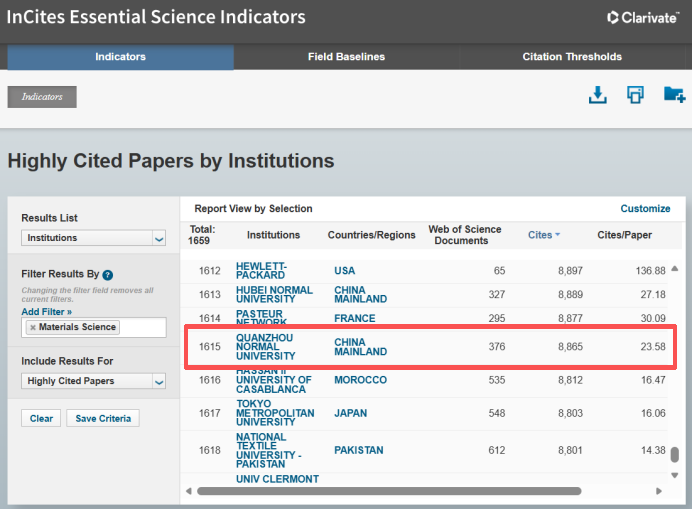
Task: Click the Cites/Paper column header
Action: pyautogui.click(x=624, y=235)
